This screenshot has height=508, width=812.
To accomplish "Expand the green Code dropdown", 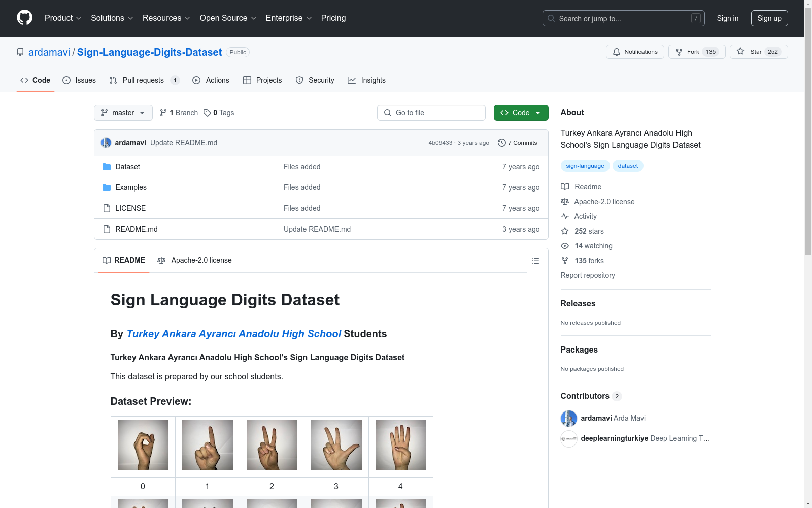I will pyautogui.click(x=521, y=113).
